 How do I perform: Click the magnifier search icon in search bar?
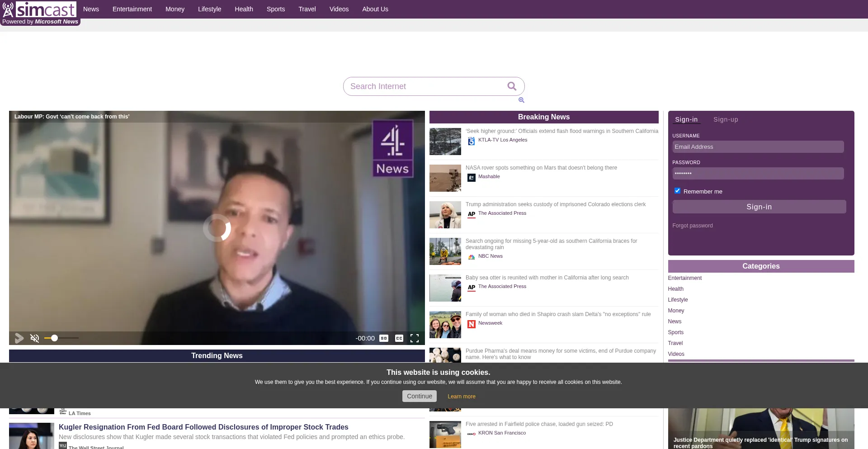(x=512, y=86)
